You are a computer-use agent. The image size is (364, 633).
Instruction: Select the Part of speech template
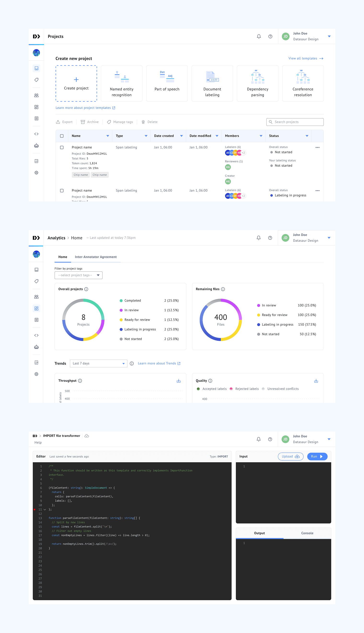coord(167,84)
